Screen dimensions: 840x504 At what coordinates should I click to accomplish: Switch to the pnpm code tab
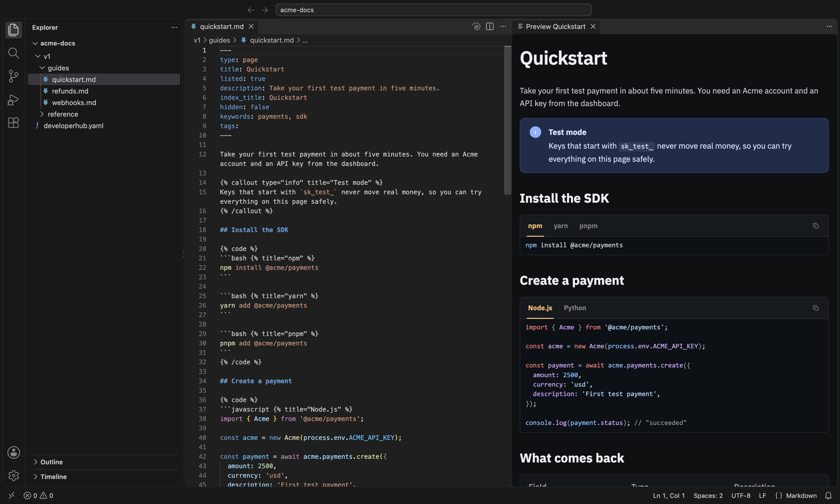pos(588,226)
